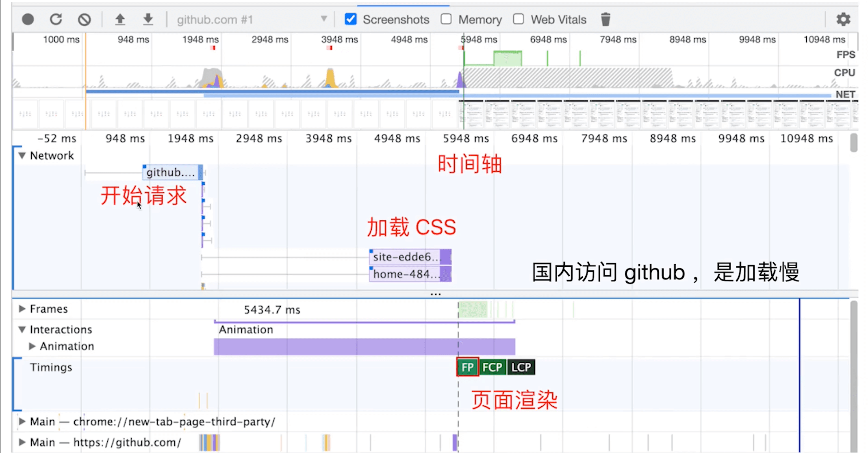
Task: Open capture settings gear icon
Action: (x=843, y=19)
